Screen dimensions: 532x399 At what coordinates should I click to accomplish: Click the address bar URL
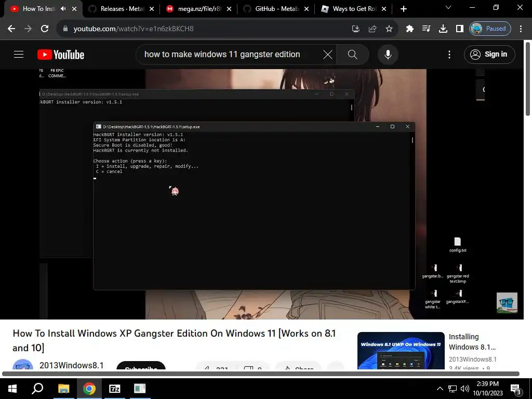pos(134,29)
